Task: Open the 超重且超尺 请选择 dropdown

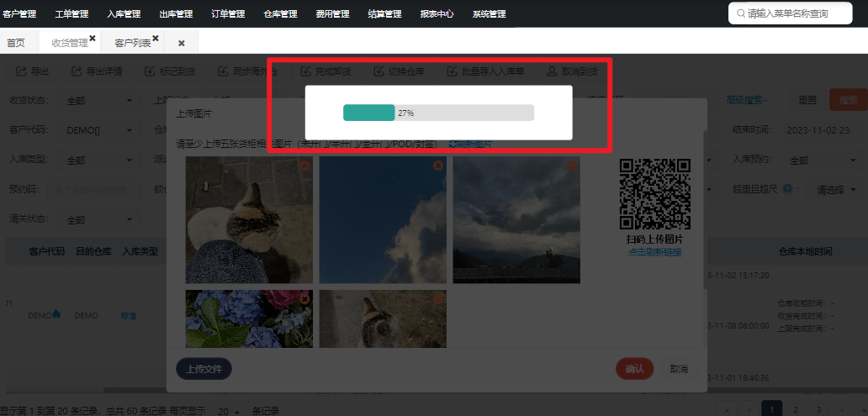Action: point(836,190)
